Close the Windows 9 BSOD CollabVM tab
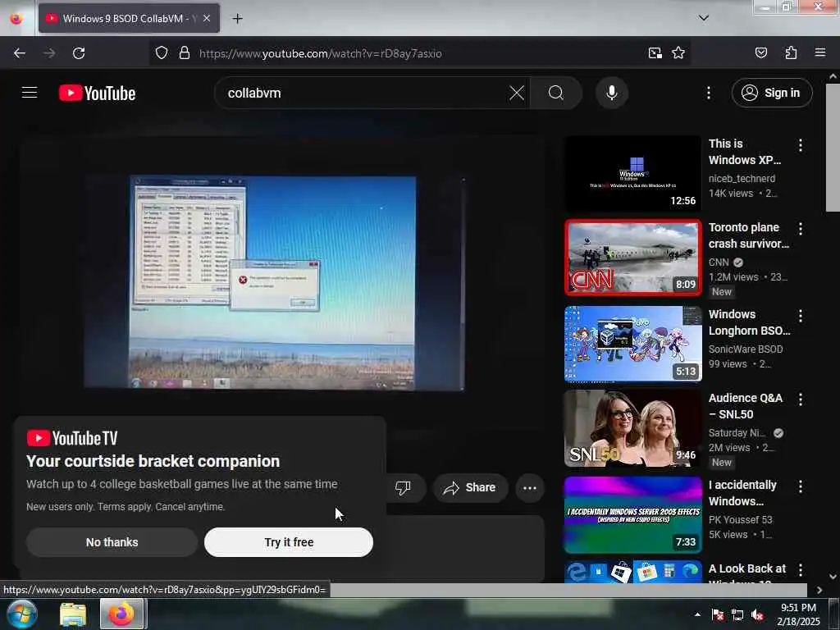 [x=207, y=18]
